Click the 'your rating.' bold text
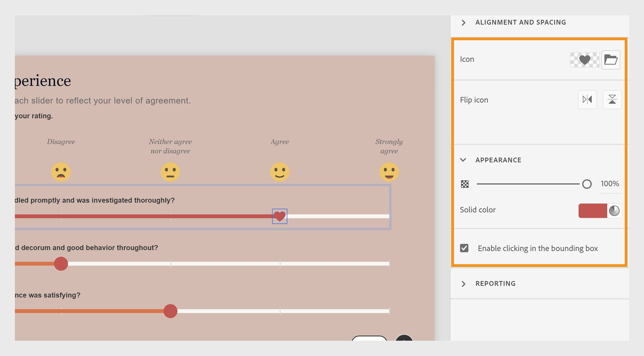 [34, 116]
